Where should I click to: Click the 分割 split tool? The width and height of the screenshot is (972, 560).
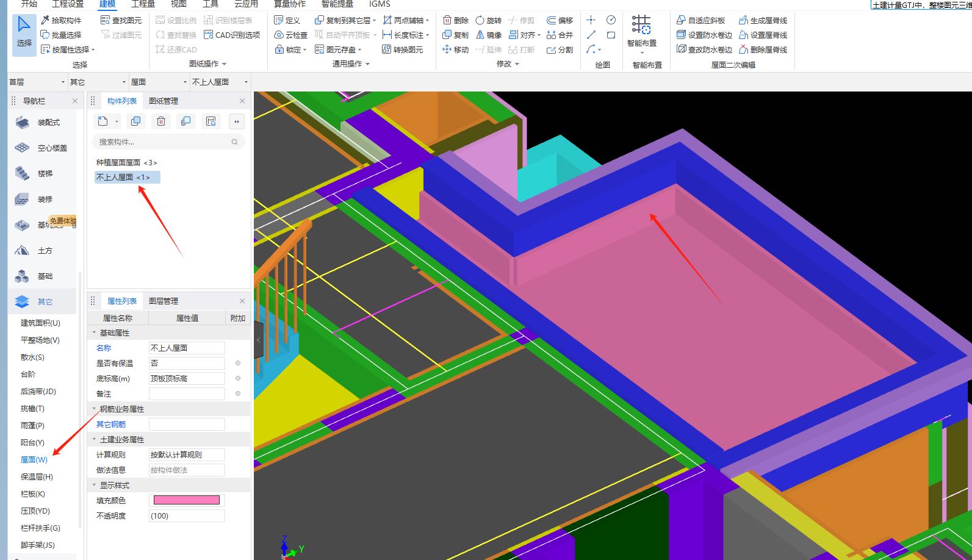[x=560, y=49]
